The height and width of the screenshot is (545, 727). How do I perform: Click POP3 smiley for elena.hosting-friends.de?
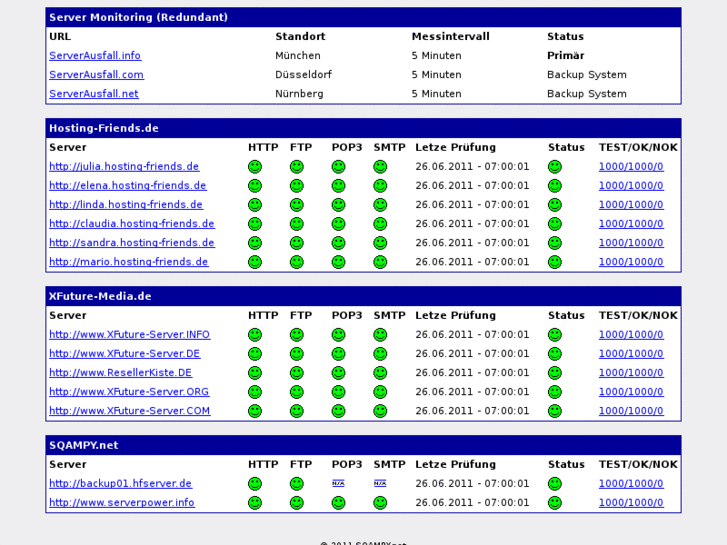pos(338,186)
